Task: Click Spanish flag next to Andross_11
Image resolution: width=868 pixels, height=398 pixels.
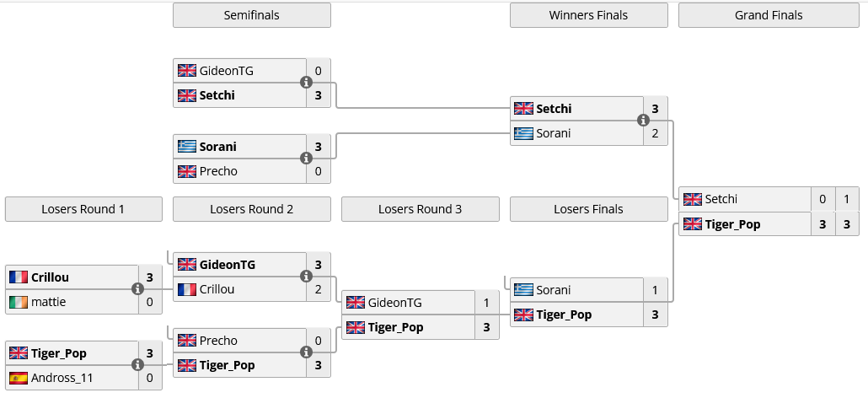Action: (19, 378)
